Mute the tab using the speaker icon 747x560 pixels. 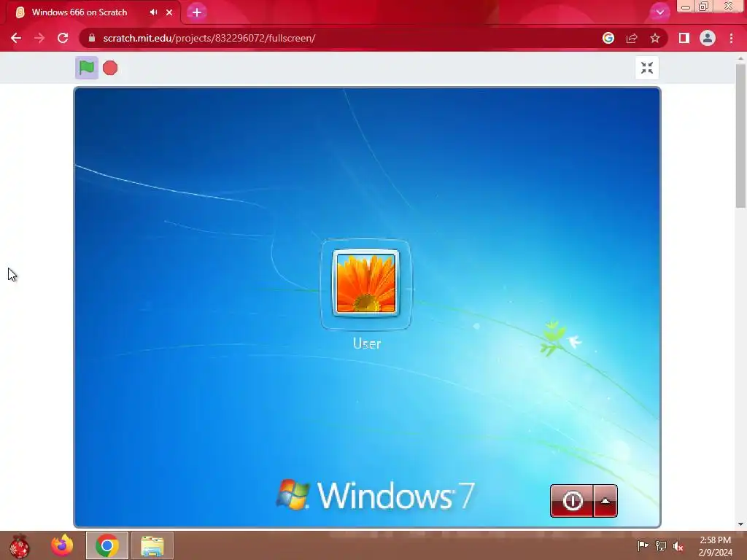(x=153, y=12)
